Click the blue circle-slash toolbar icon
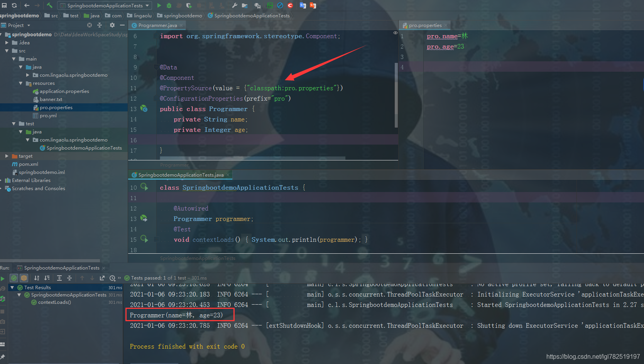 [280, 5]
